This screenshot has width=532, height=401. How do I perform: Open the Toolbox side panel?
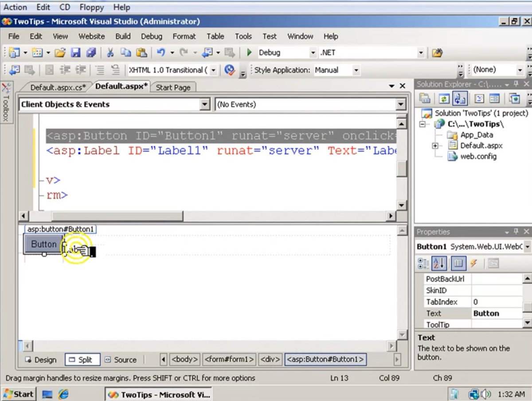click(x=6, y=102)
